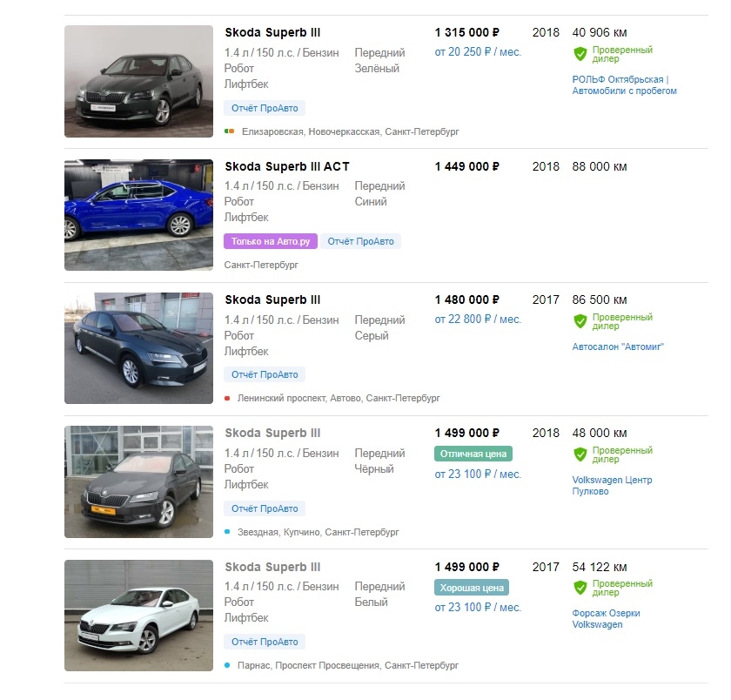Click blue metro dot beside Парнас
The width and height of the screenshot is (731, 700).
[227, 665]
